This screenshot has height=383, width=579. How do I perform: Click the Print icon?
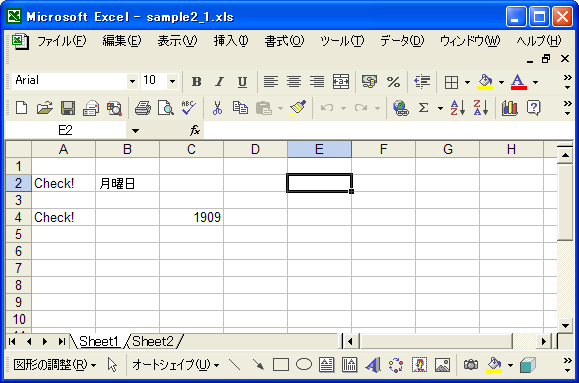tap(143, 108)
